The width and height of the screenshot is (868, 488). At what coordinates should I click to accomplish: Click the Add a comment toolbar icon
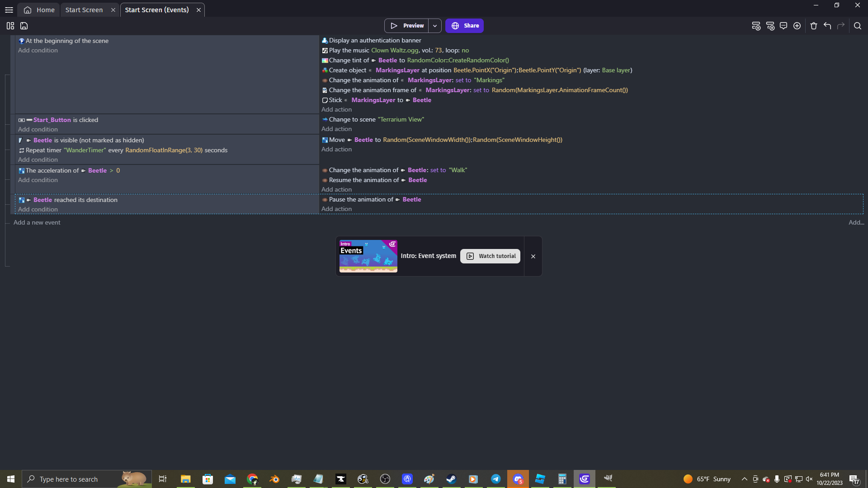[x=783, y=26]
